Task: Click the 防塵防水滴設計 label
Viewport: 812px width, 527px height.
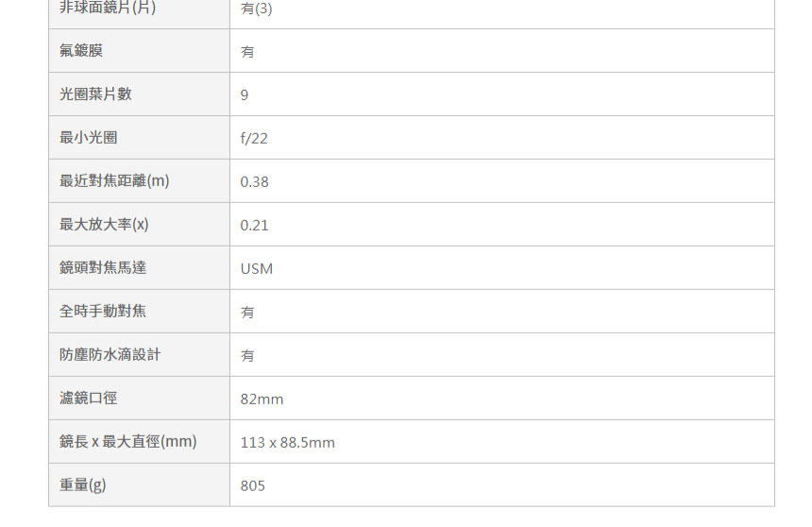Action: (x=110, y=355)
